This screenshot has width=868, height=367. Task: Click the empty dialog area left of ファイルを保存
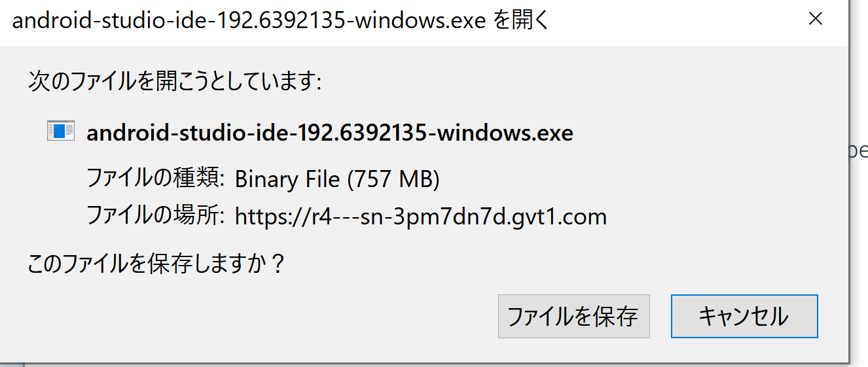tap(262, 317)
